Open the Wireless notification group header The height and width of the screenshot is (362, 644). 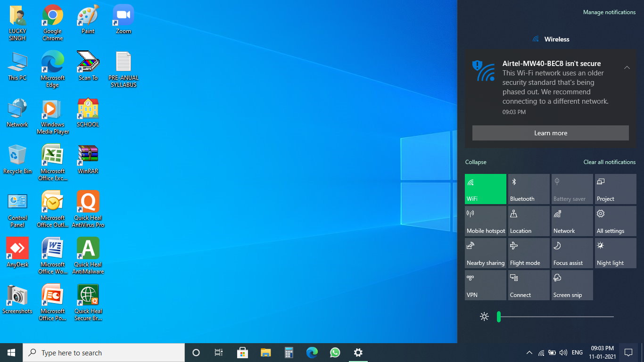(551, 39)
